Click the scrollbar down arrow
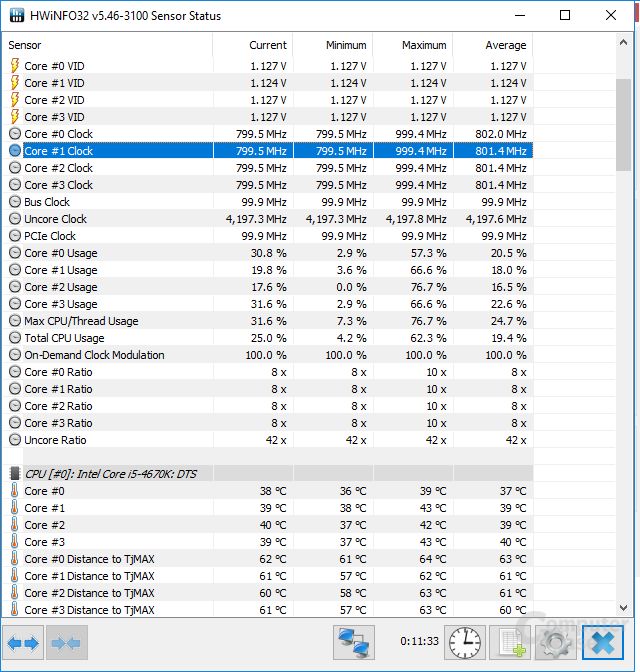 (x=624, y=608)
